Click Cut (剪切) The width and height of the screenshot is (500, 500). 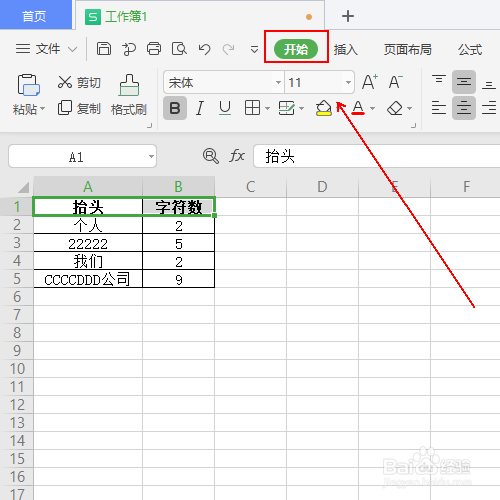click(79, 82)
